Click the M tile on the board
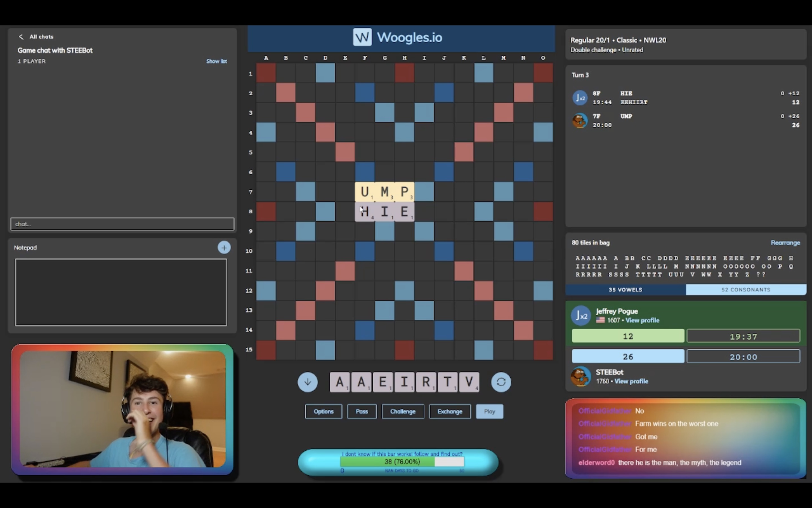Image resolution: width=812 pixels, height=508 pixels. (385, 192)
